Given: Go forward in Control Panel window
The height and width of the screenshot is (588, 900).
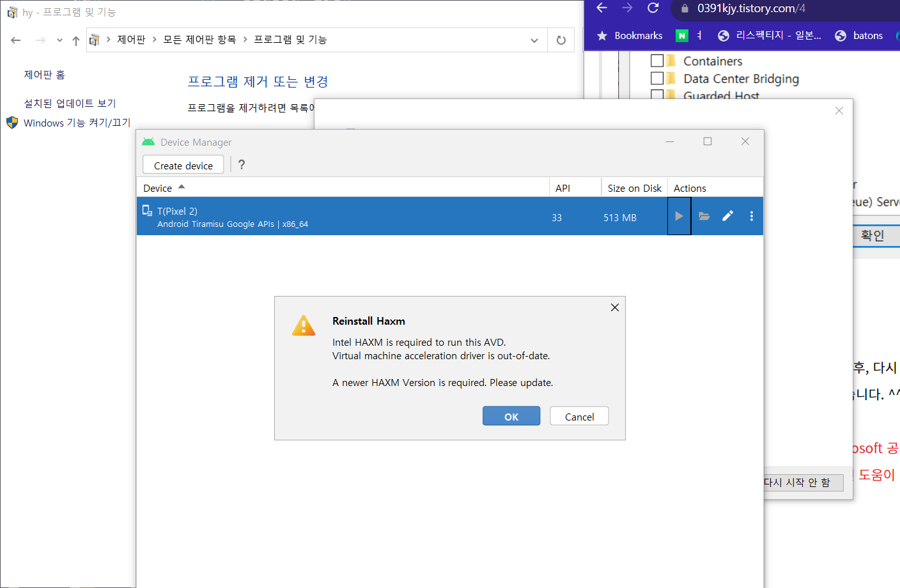Looking at the screenshot, I should (x=40, y=40).
